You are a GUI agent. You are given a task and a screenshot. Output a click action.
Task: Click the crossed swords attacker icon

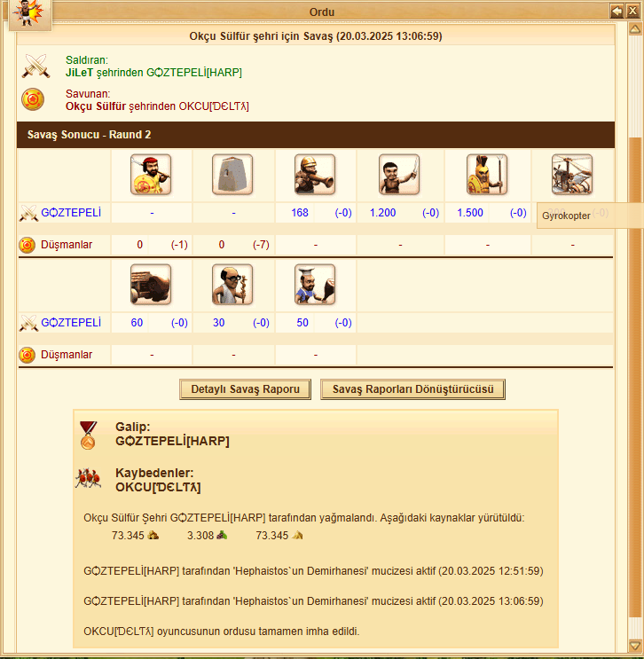click(35, 66)
